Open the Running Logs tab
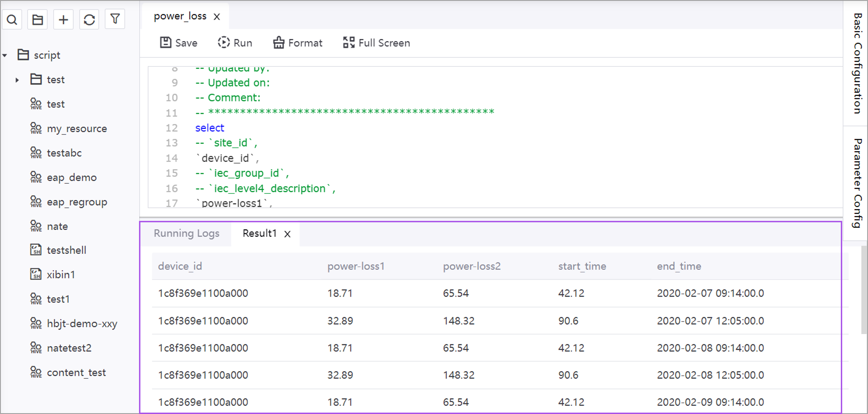 (x=186, y=233)
